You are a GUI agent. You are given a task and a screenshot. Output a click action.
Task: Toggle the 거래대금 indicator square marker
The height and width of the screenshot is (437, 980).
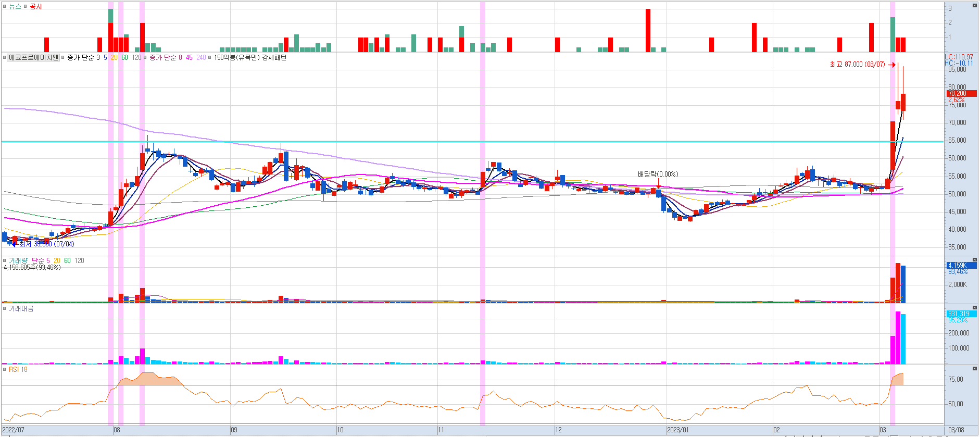tap(5, 308)
